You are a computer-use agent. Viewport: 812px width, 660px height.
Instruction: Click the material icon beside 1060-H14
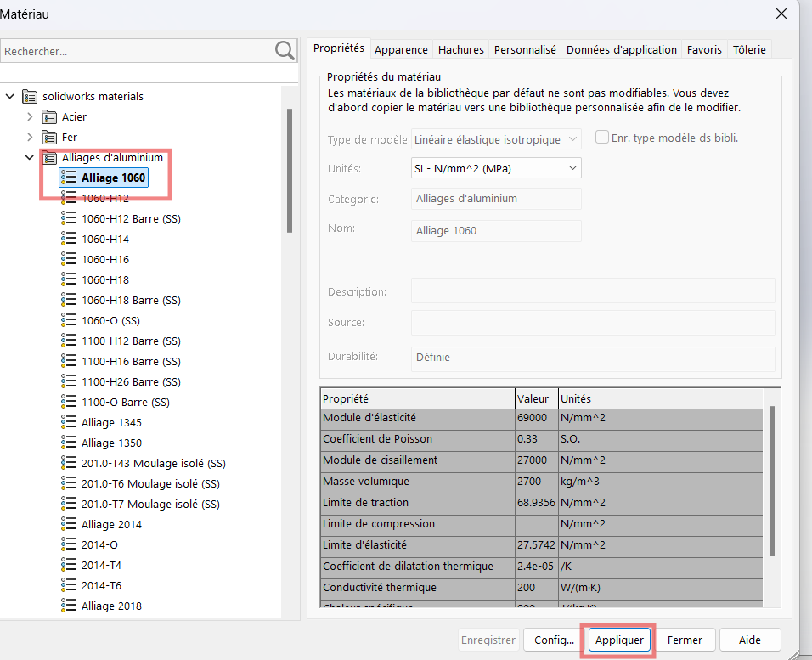tap(68, 239)
